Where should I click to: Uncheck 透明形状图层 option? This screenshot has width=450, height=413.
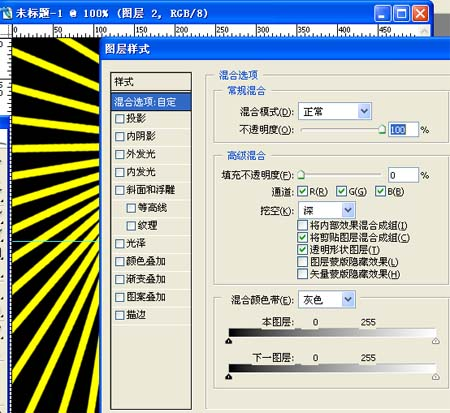click(x=302, y=249)
